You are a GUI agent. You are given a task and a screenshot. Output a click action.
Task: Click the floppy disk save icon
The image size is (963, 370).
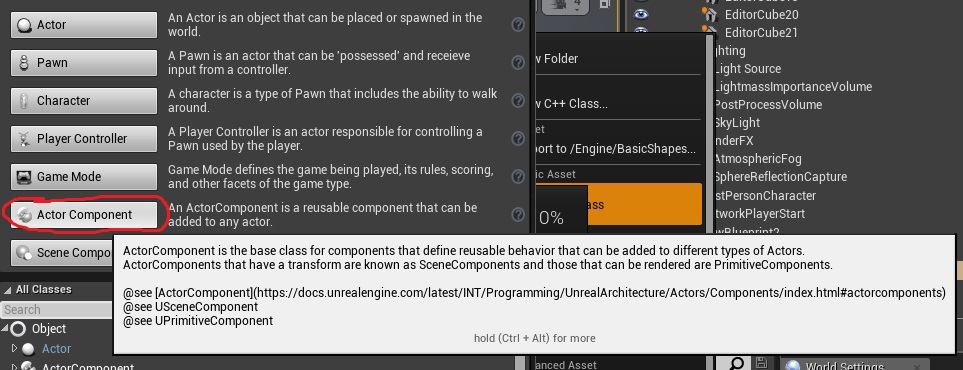pyautogui.click(x=762, y=363)
